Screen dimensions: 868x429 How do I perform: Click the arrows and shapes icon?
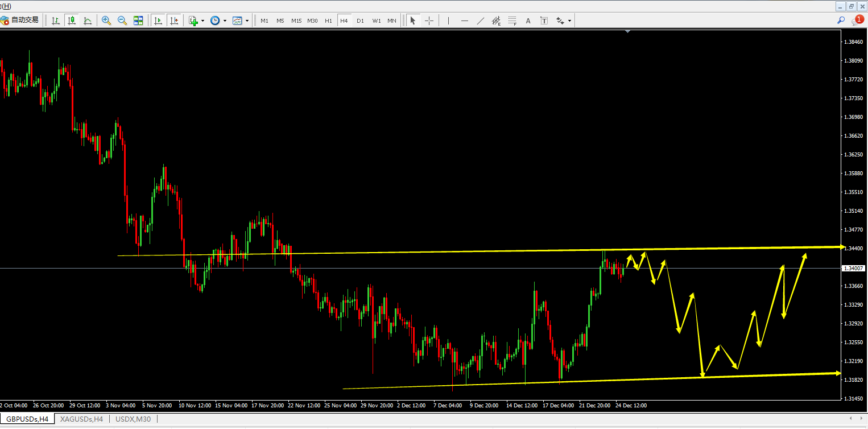pyautogui.click(x=560, y=20)
